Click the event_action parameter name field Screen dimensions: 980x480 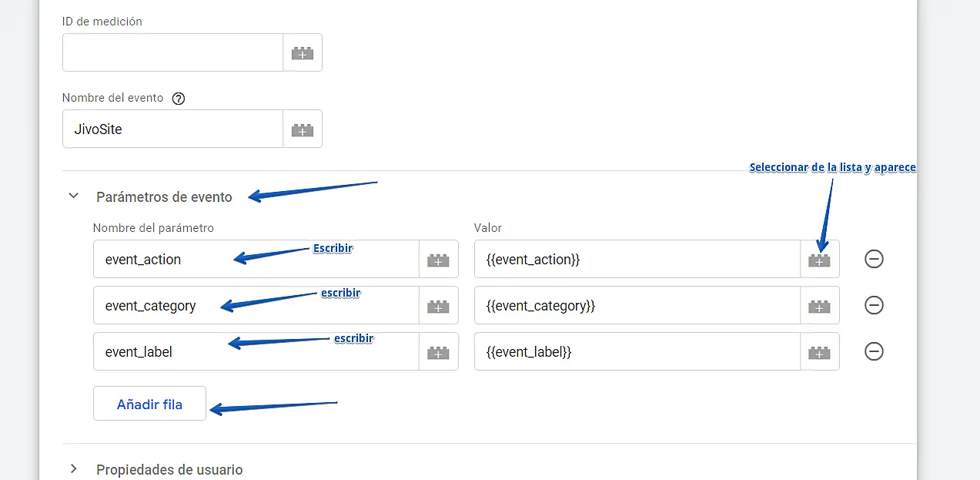coord(256,260)
